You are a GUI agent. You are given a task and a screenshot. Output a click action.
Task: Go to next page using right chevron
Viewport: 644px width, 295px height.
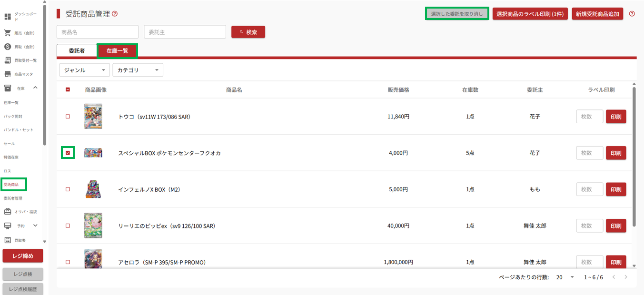click(626, 277)
